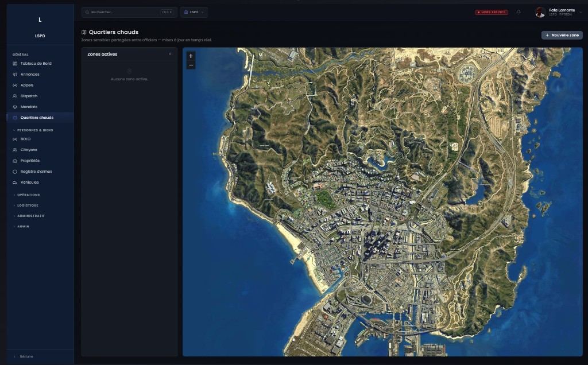Screen dimensions: 588x365
Task: Toggle the Hors Service status badge
Action: click(492, 12)
